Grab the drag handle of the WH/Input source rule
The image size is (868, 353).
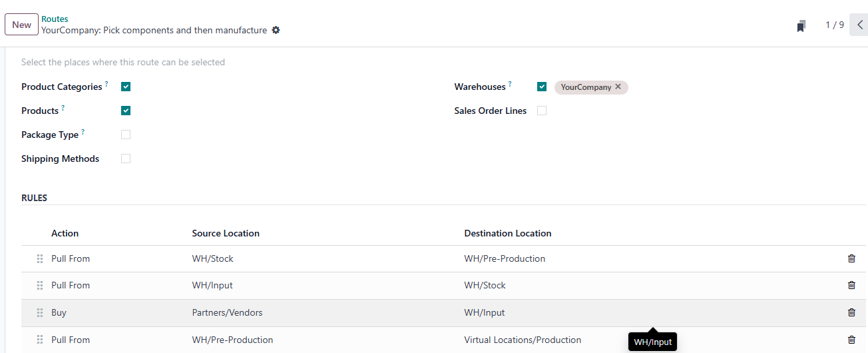point(39,285)
